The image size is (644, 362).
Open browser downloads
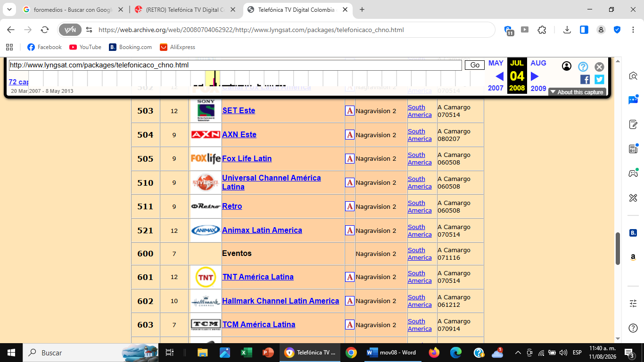tap(567, 30)
